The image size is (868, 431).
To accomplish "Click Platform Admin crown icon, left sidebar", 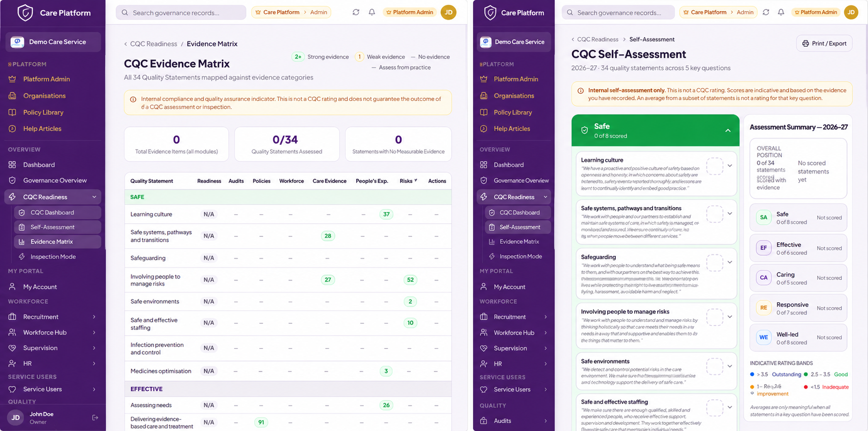I will pos(12,79).
